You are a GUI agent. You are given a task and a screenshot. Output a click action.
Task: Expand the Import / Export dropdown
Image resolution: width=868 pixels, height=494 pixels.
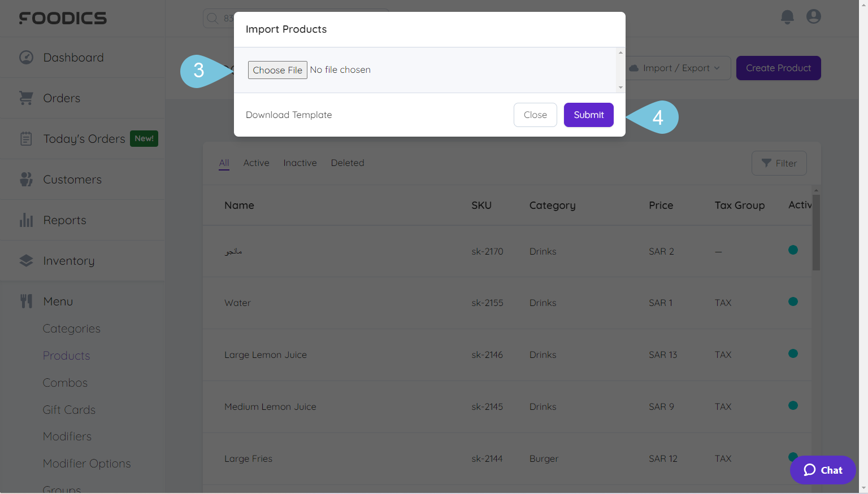pyautogui.click(x=678, y=68)
